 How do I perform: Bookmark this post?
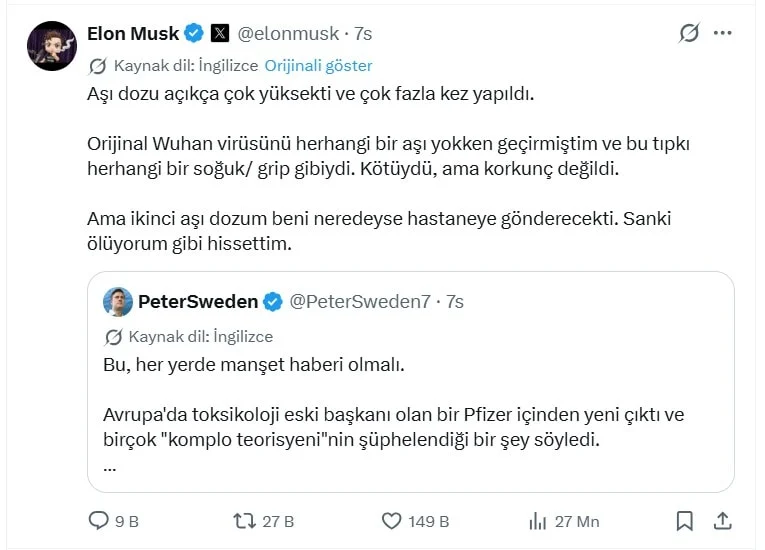(x=684, y=521)
